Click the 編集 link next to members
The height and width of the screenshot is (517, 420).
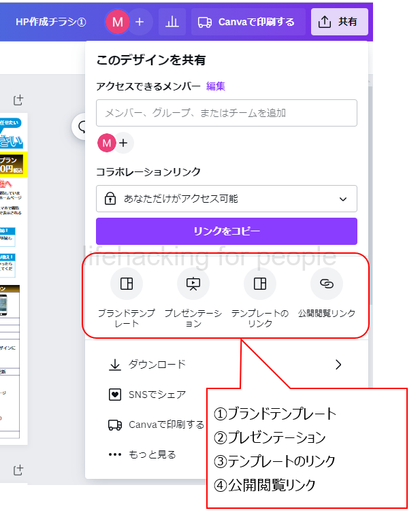pos(216,86)
